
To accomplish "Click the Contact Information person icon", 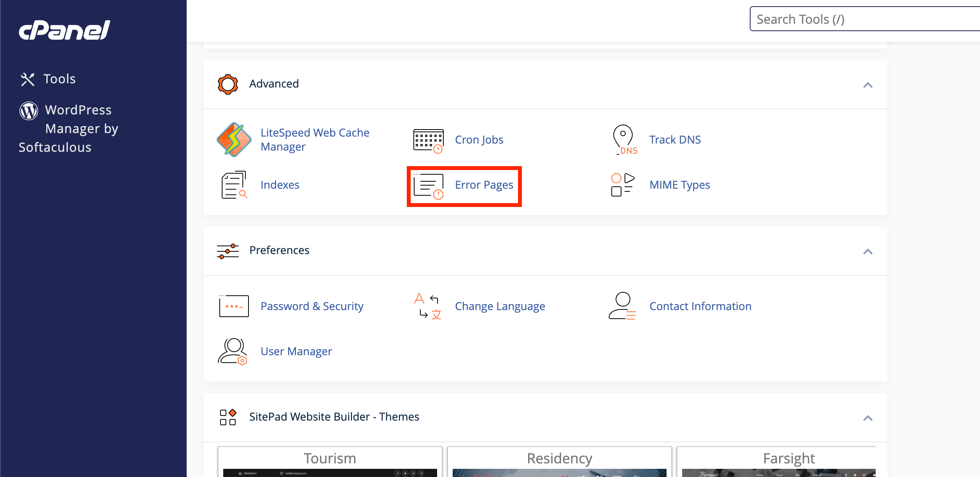I will coord(622,306).
